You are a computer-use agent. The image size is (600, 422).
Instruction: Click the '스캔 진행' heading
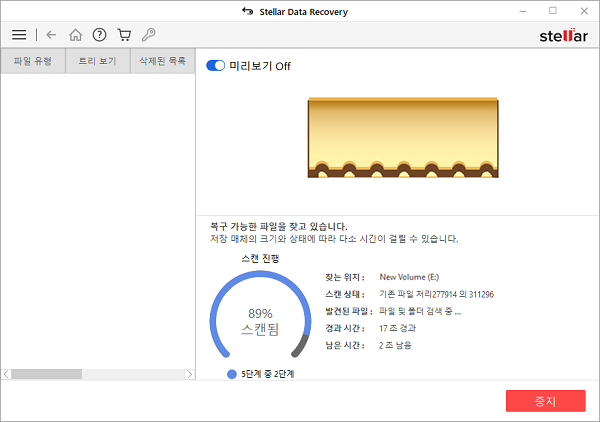[260, 259]
